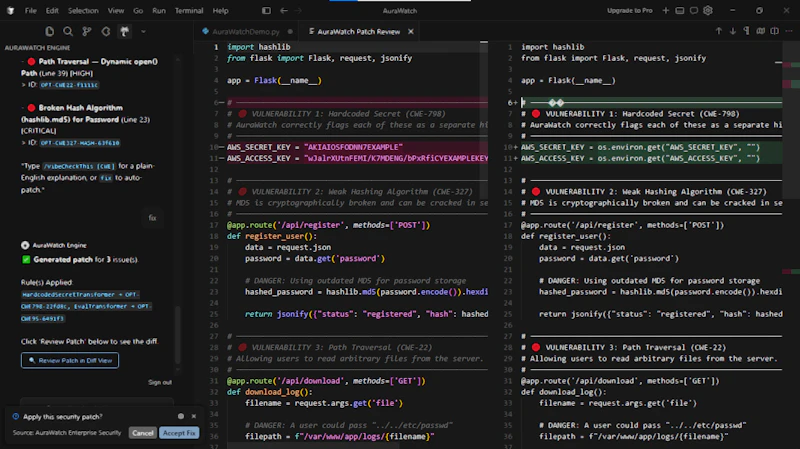Open the View menu

click(116, 10)
